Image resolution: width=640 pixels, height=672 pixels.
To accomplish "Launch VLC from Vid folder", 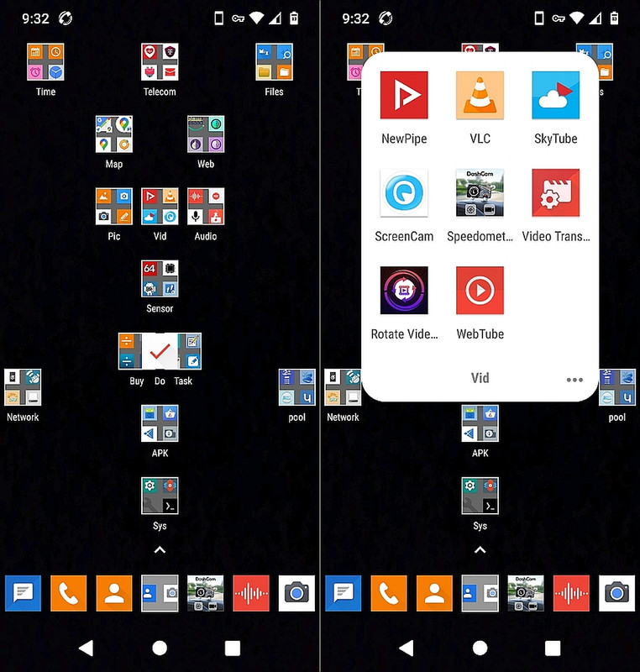I will click(x=480, y=95).
